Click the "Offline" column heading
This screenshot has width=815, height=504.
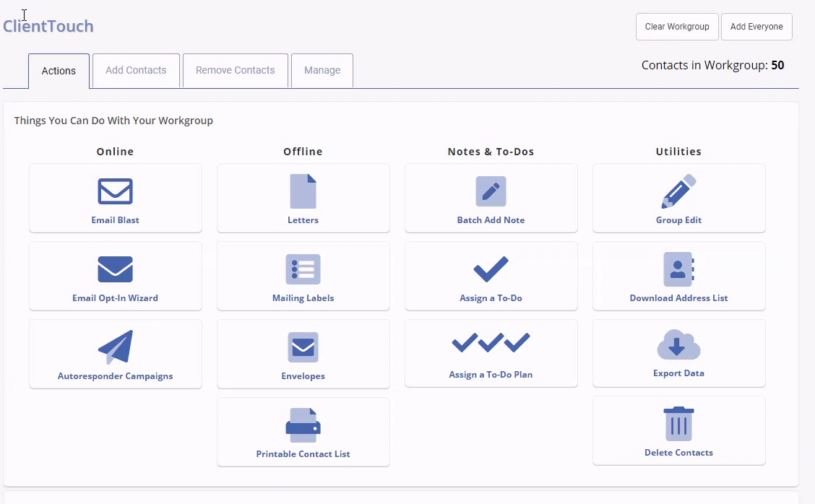tap(303, 152)
